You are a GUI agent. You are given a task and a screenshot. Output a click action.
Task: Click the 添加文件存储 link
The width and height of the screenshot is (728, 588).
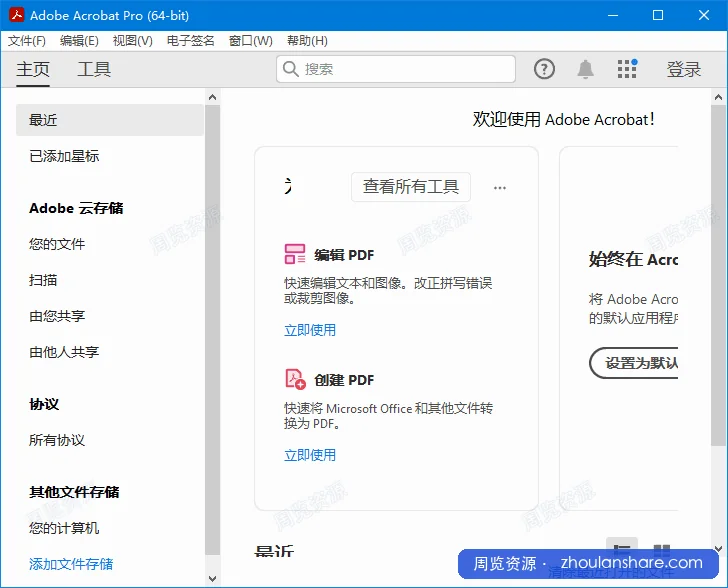[x=71, y=564]
